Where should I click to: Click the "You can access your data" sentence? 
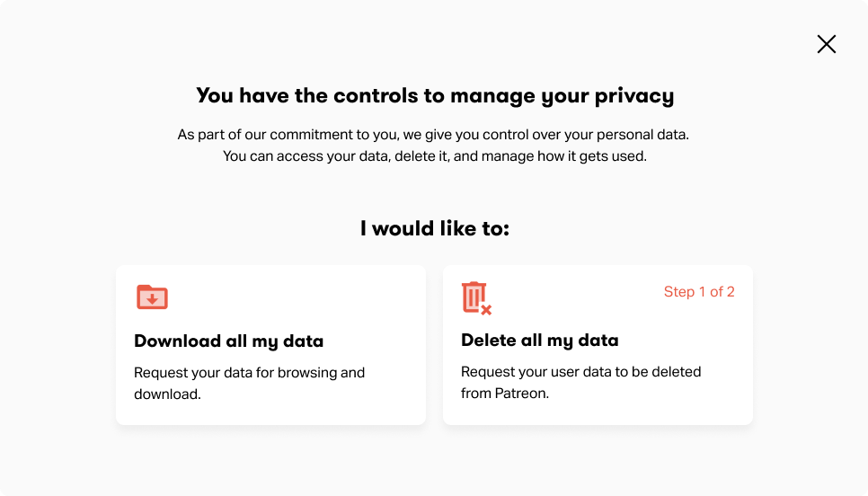(x=435, y=156)
